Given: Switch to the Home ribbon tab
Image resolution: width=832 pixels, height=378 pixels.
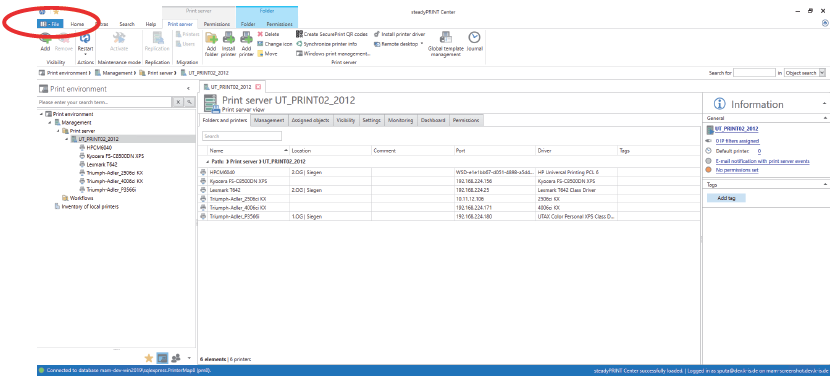Looking at the screenshot, I should point(77,24).
